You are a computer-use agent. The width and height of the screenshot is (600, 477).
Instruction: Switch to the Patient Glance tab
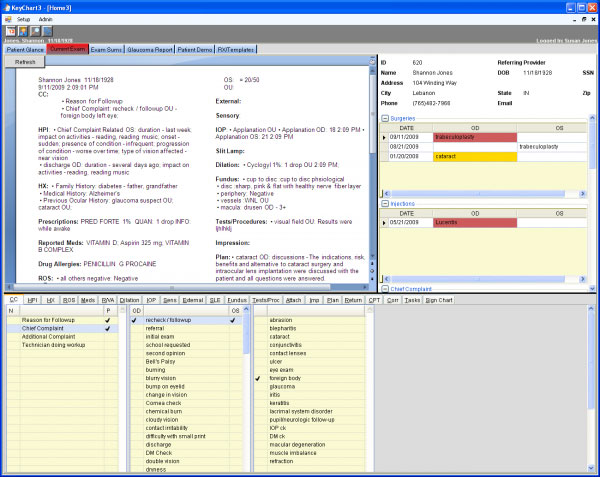point(25,50)
